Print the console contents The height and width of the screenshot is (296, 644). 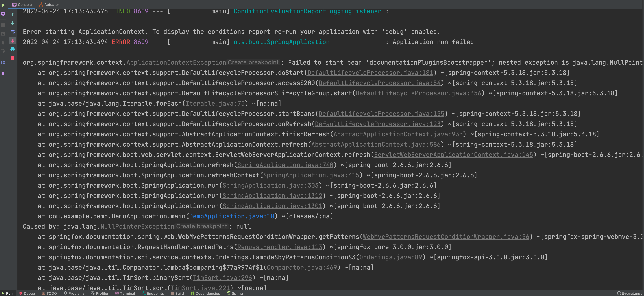12,49
